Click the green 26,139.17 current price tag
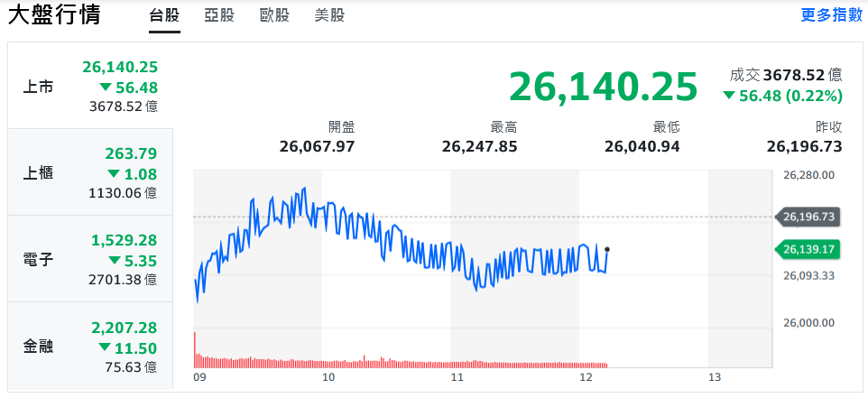868x398 pixels. (808, 249)
